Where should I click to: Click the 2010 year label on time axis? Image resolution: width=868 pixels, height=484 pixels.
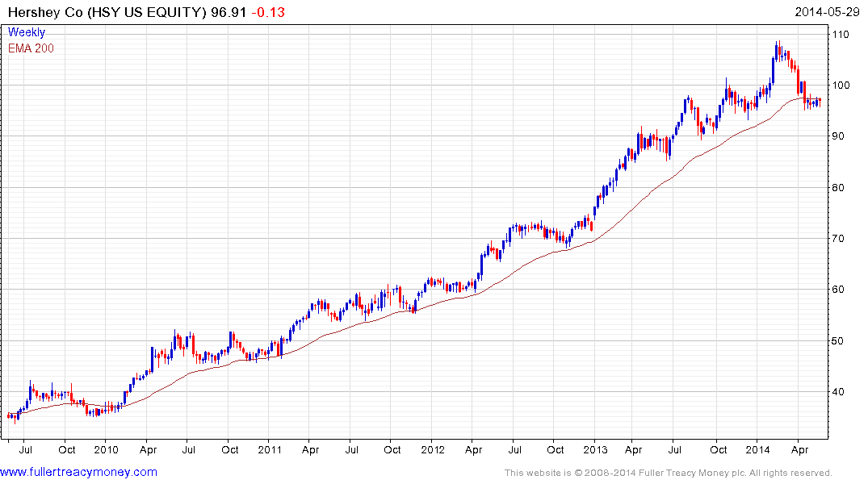tap(106, 449)
